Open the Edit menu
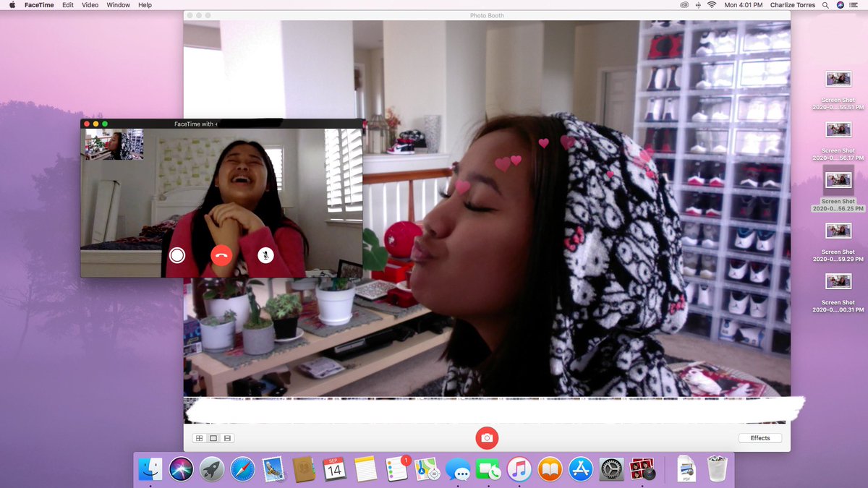This screenshot has height=488, width=868. point(68,5)
